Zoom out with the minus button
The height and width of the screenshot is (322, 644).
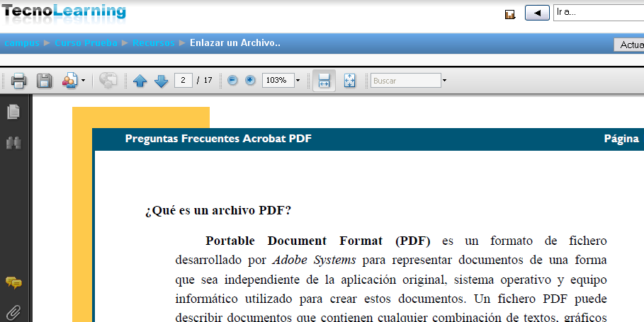pos(233,81)
